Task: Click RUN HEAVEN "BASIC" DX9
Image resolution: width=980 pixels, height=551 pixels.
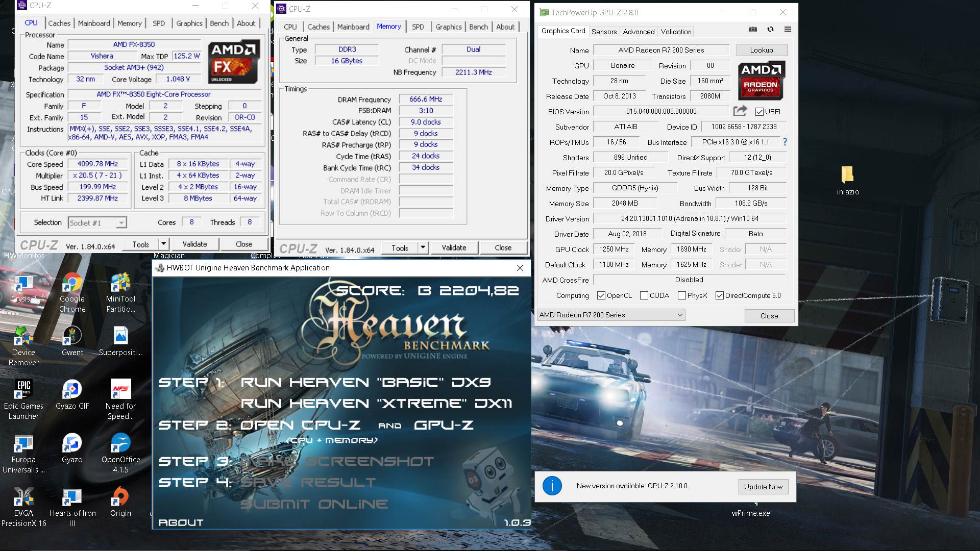Action: coord(365,382)
